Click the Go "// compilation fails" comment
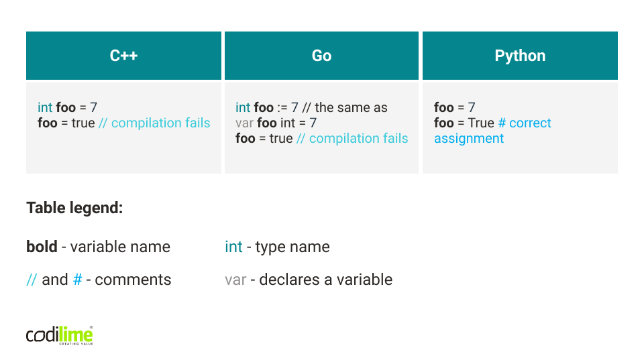This screenshot has width=644, height=362. (x=352, y=139)
